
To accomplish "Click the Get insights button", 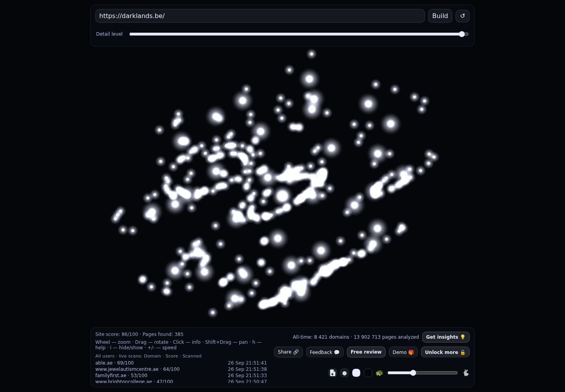I will pos(446,337).
